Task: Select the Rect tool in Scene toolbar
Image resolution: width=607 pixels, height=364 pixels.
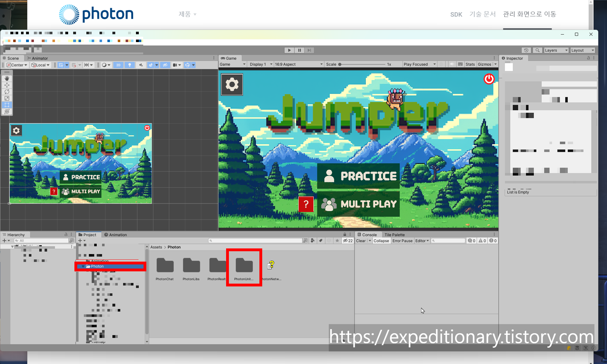Action: pyautogui.click(x=7, y=105)
